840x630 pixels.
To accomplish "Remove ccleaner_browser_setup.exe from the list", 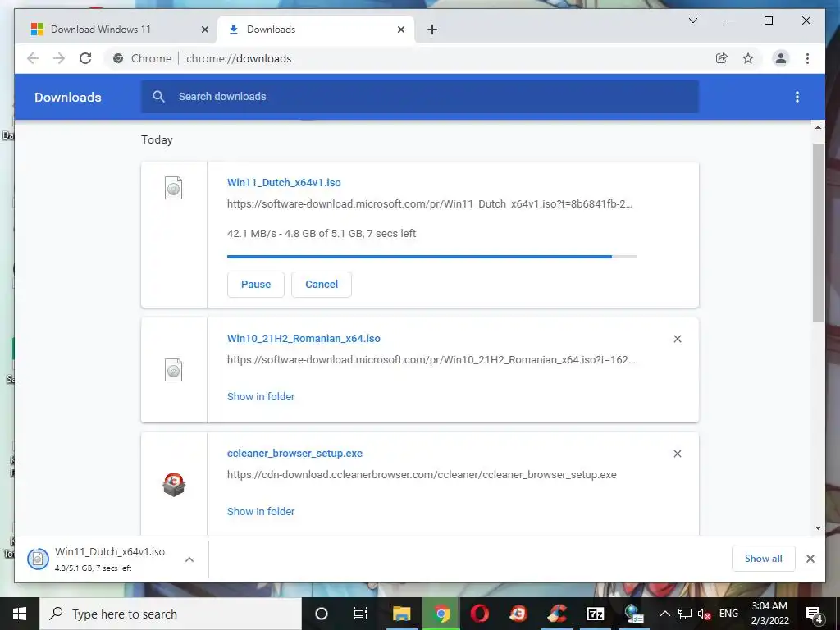I will point(677,454).
